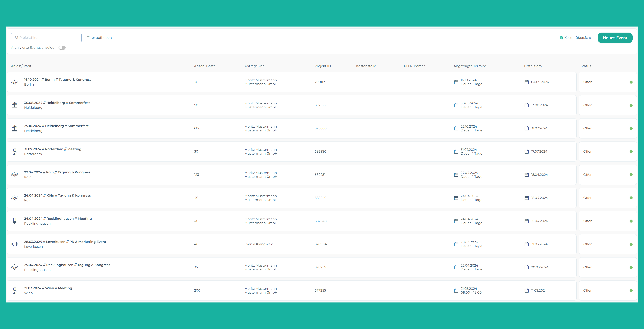Click Filter aufheben link
This screenshot has width=644, height=329.
tap(99, 38)
